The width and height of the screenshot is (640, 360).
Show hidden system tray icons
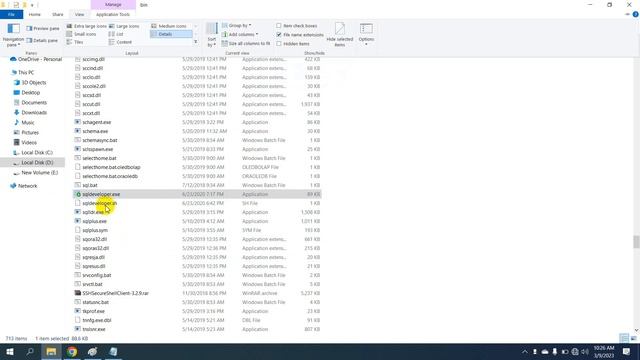[x=525, y=351]
